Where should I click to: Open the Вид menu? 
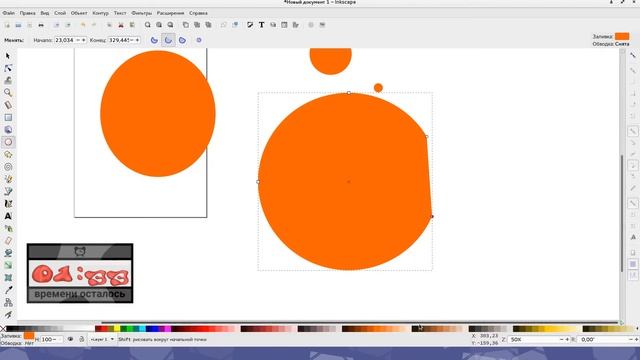[45, 13]
